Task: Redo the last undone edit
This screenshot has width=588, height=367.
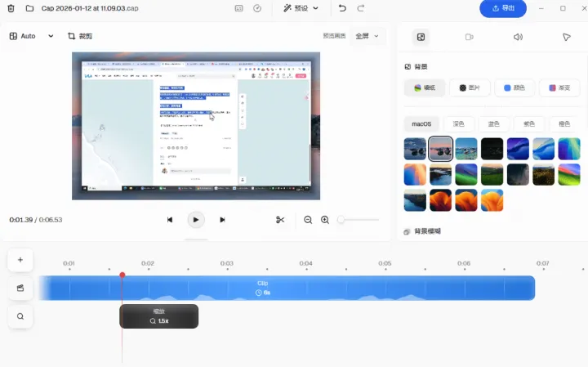Action: click(361, 8)
